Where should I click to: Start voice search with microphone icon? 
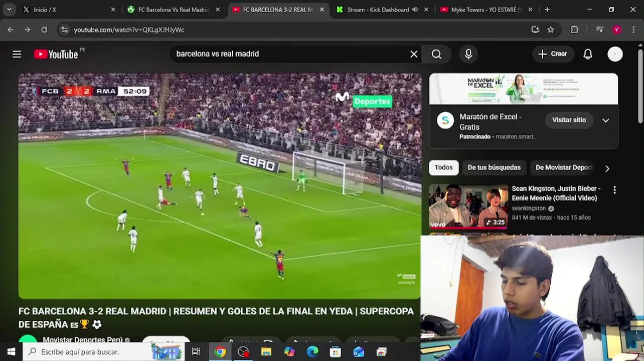(x=468, y=54)
